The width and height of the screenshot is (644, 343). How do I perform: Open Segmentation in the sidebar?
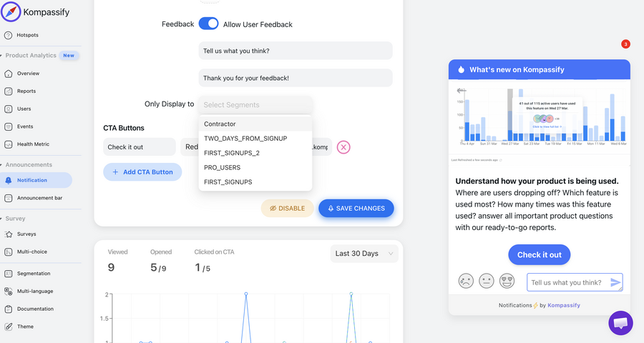click(x=34, y=273)
